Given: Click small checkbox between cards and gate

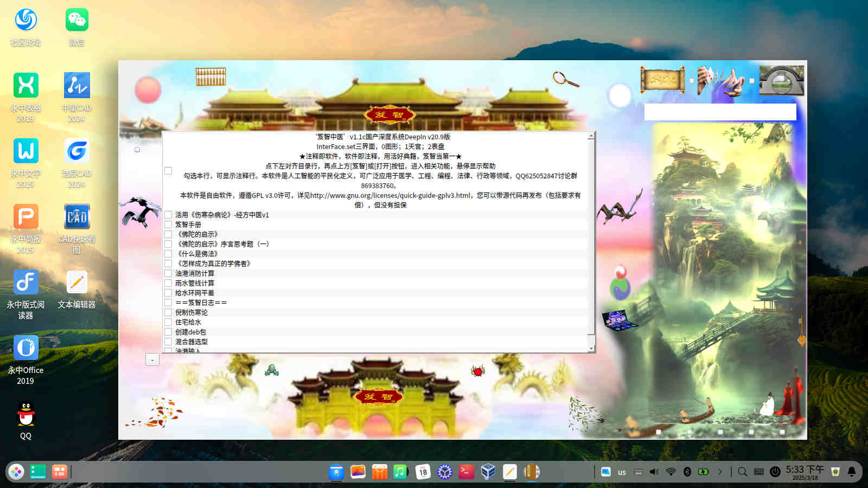Looking at the screenshot, I should pyautogui.click(x=751, y=81).
